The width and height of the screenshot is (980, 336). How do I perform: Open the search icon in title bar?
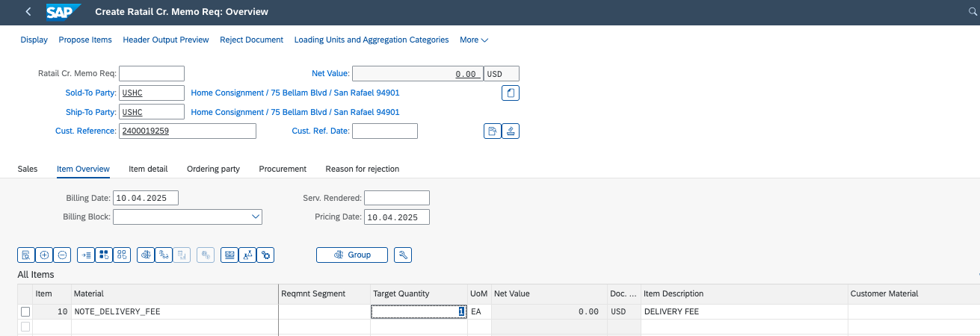[972, 12]
